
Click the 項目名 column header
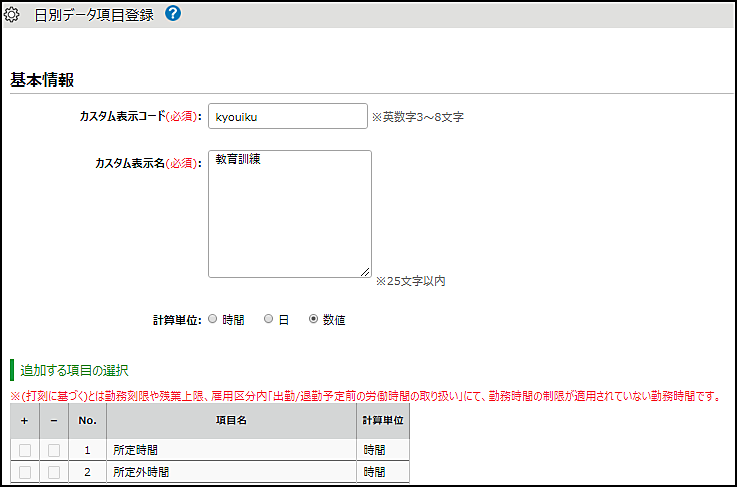coord(231,421)
